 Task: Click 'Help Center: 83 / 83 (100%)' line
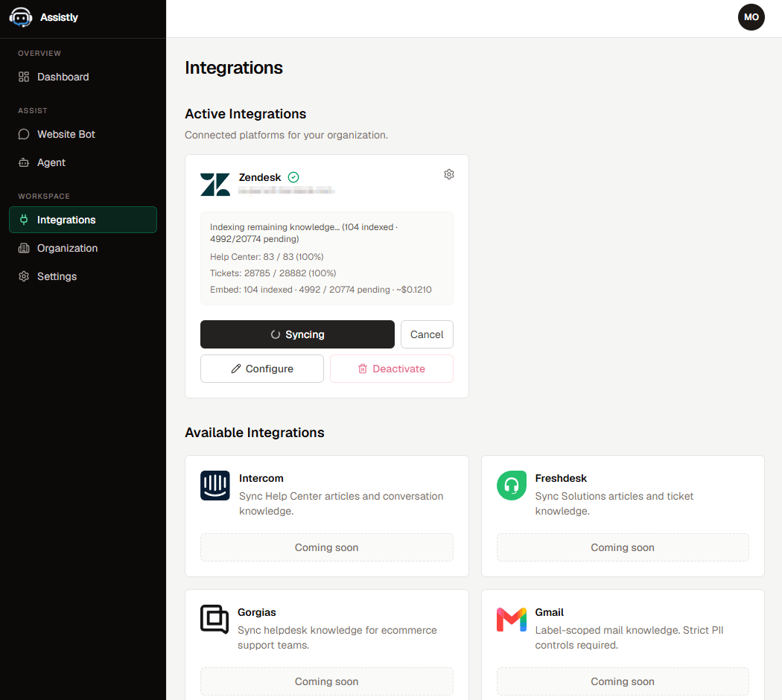pyautogui.click(x=267, y=257)
